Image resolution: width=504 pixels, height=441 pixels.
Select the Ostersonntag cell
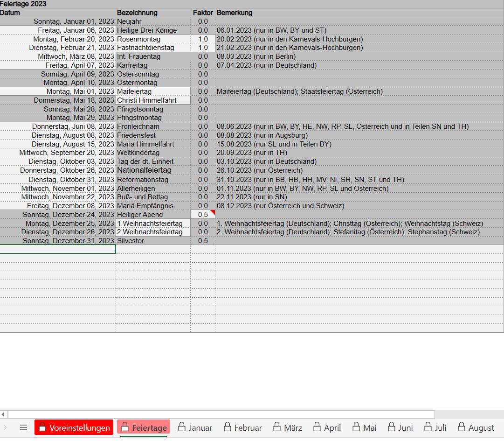(x=153, y=74)
